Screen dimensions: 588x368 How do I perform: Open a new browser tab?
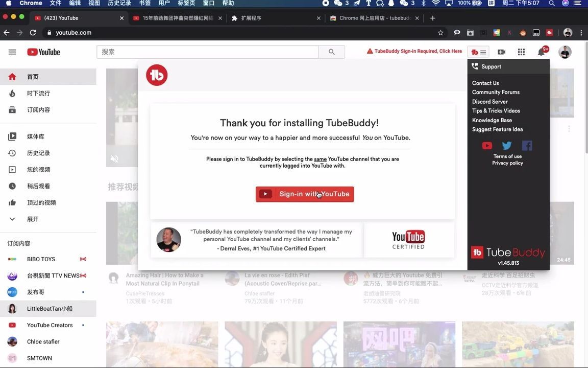coord(432,18)
